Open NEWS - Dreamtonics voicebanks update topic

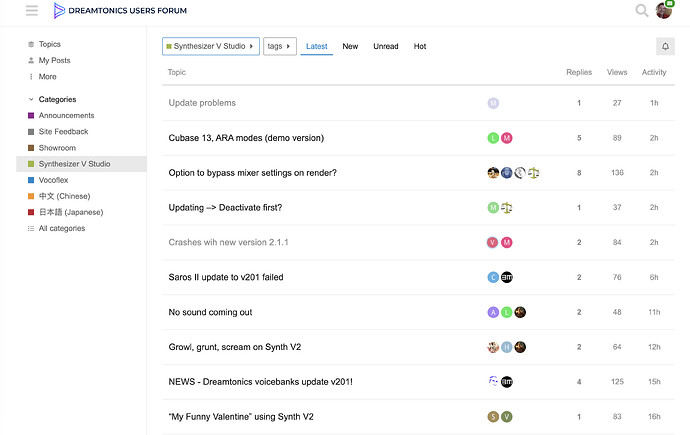coord(260,382)
